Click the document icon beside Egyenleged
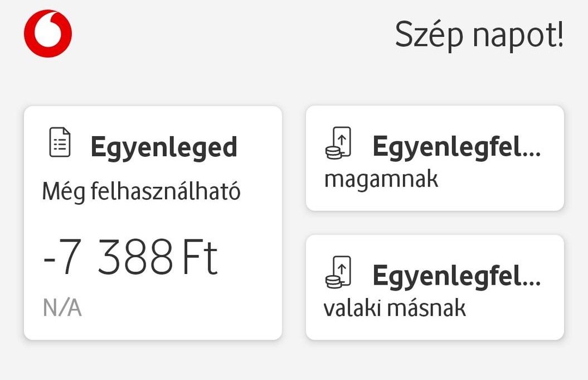This screenshot has width=588, height=380. (60, 142)
